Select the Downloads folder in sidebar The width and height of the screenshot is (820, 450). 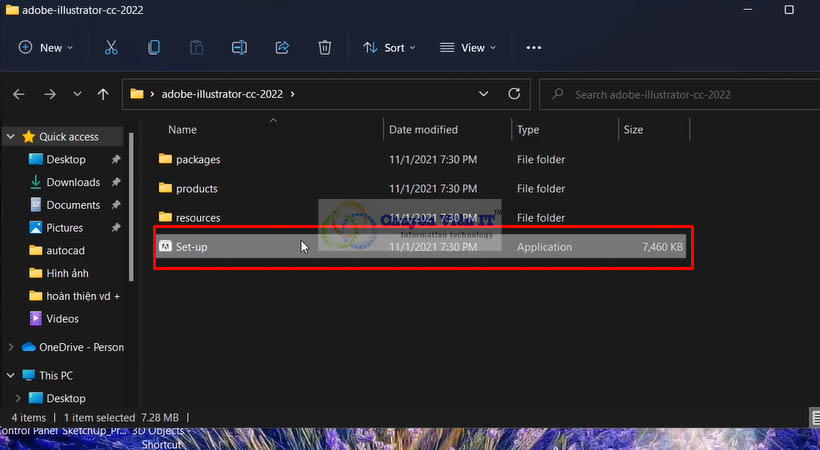(73, 182)
